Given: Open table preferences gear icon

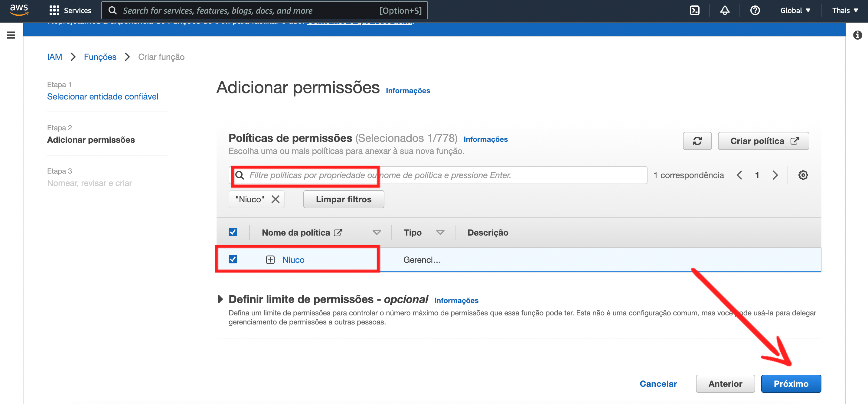Looking at the screenshot, I should (x=803, y=175).
